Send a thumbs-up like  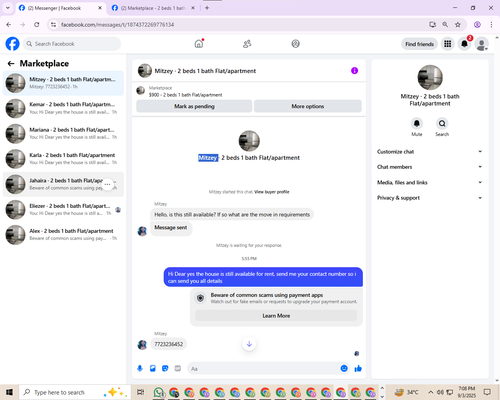(x=358, y=368)
